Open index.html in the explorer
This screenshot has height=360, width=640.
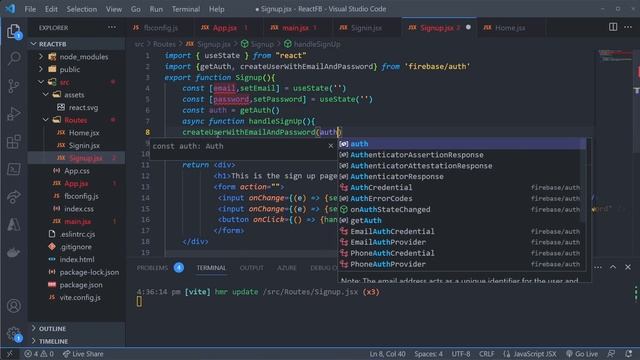click(x=77, y=259)
